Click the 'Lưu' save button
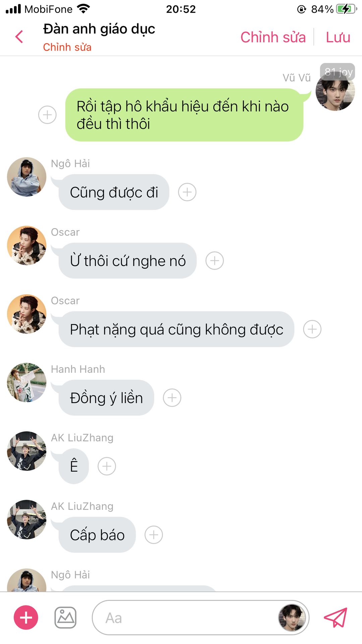Image resolution: width=362 pixels, height=644 pixels. (338, 37)
